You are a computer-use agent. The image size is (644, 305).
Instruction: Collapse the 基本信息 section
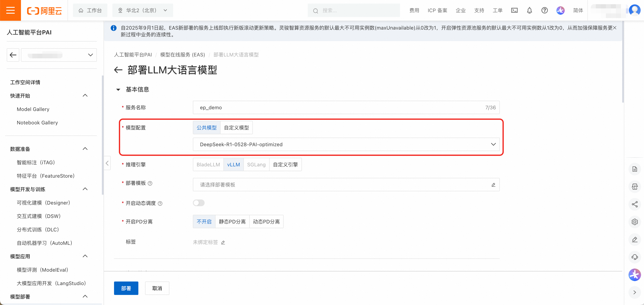point(118,90)
